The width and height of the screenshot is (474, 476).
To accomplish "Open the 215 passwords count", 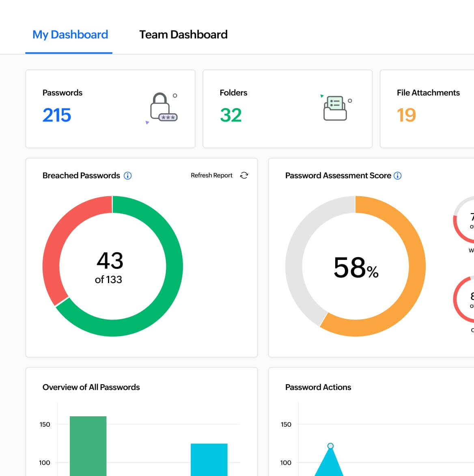I will click(x=57, y=115).
